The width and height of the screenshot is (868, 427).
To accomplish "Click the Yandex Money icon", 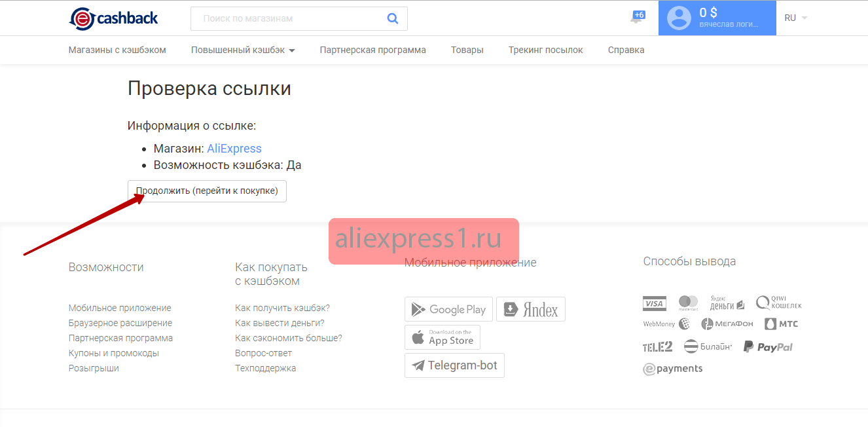I will coord(727,303).
